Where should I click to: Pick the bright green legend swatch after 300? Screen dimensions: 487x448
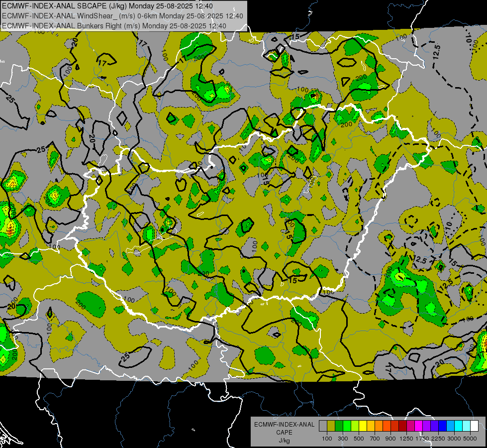(x=347, y=426)
